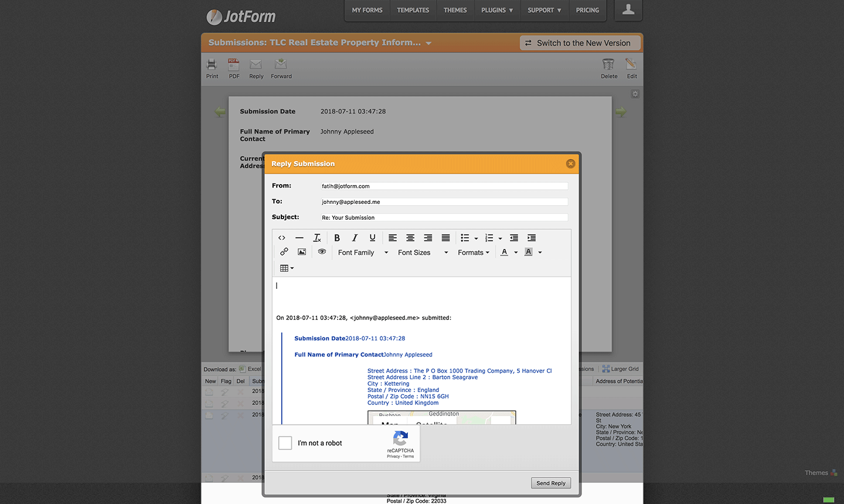The width and height of the screenshot is (844, 504).
Task: Click the JotForm logo
Action: pos(241,16)
